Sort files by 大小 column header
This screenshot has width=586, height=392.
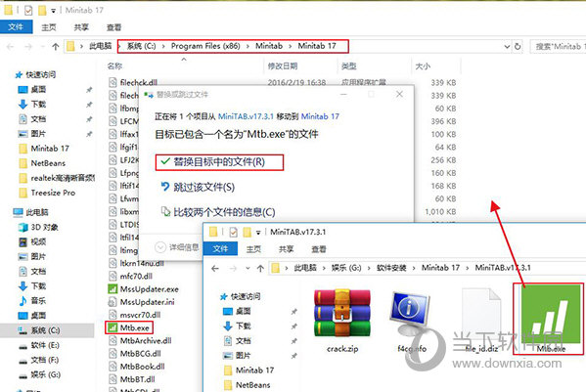coord(423,66)
